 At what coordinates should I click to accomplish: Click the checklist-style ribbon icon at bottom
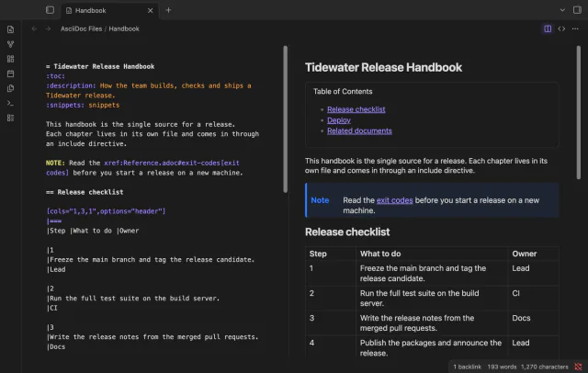pos(10,119)
